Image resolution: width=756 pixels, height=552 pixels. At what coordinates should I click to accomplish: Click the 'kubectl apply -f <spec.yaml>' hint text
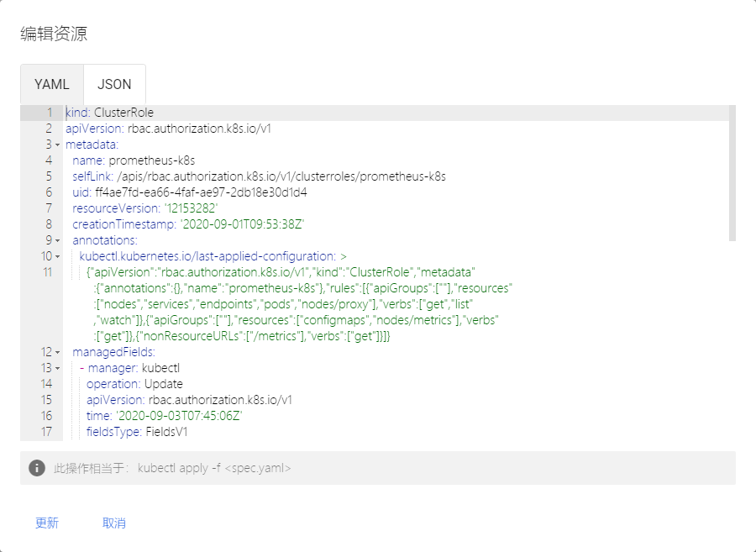214,468
